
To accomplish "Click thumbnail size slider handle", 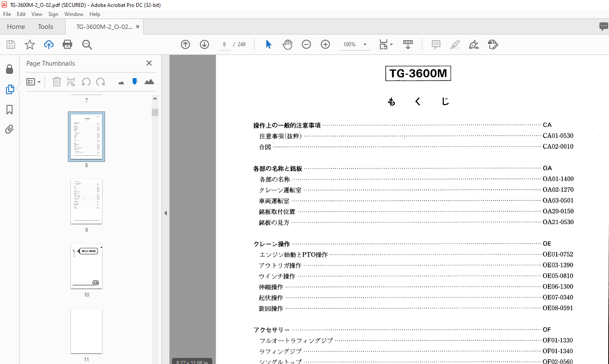I will 135,81.
